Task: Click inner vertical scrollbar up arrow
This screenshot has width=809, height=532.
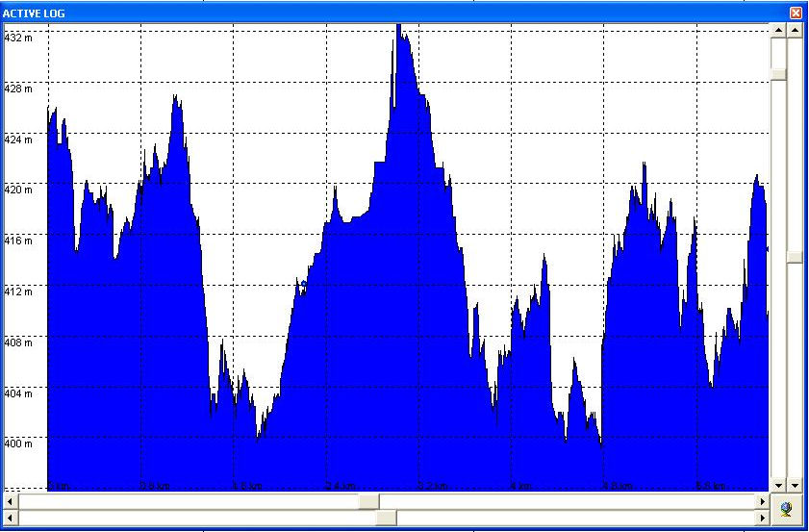Action: (778, 31)
